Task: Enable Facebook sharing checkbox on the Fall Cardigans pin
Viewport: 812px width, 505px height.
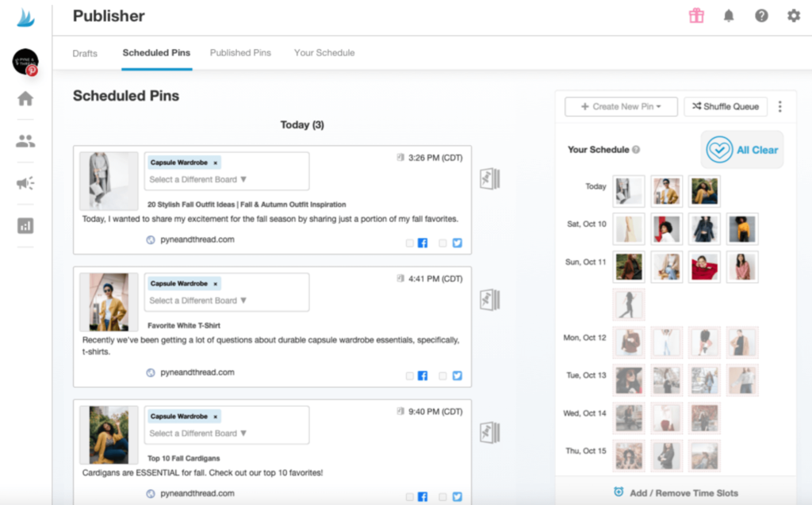Action: [410, 497]
